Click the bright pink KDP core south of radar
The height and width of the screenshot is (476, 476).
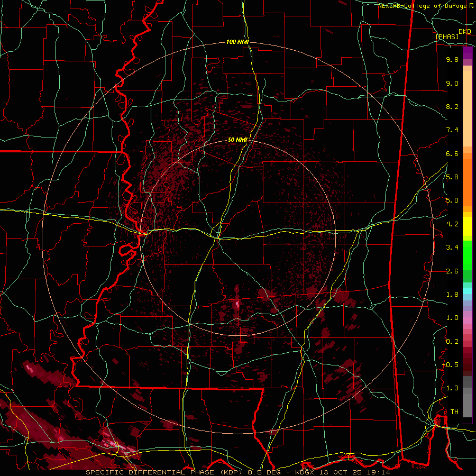pyautogui.click(x=237, y=303)
